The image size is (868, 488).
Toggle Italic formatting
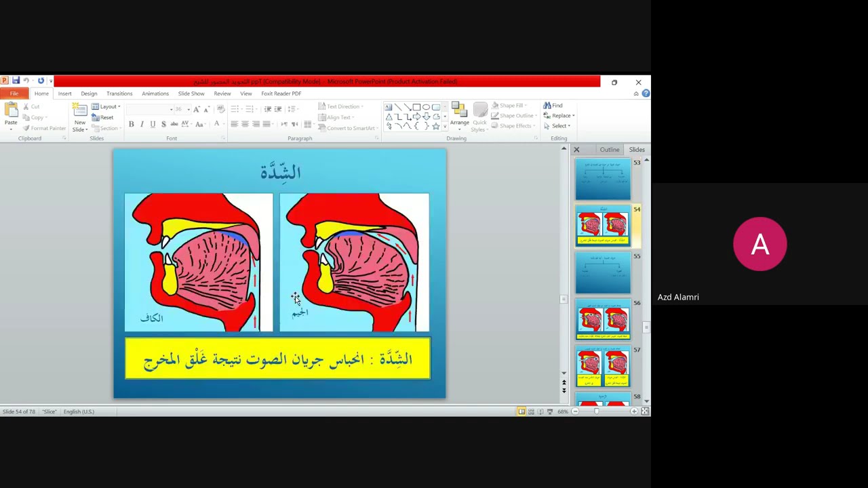point(142,124)
